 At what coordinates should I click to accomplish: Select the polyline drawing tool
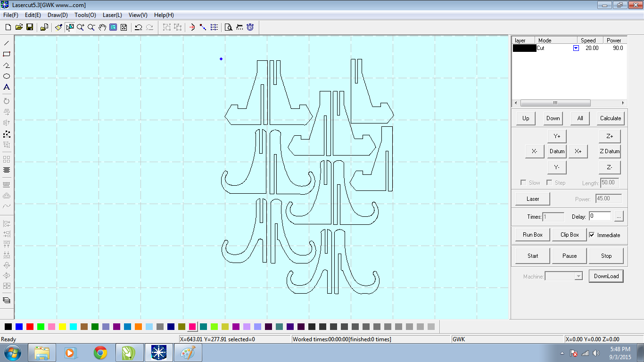pyautogui.click(x=7, y=65)
